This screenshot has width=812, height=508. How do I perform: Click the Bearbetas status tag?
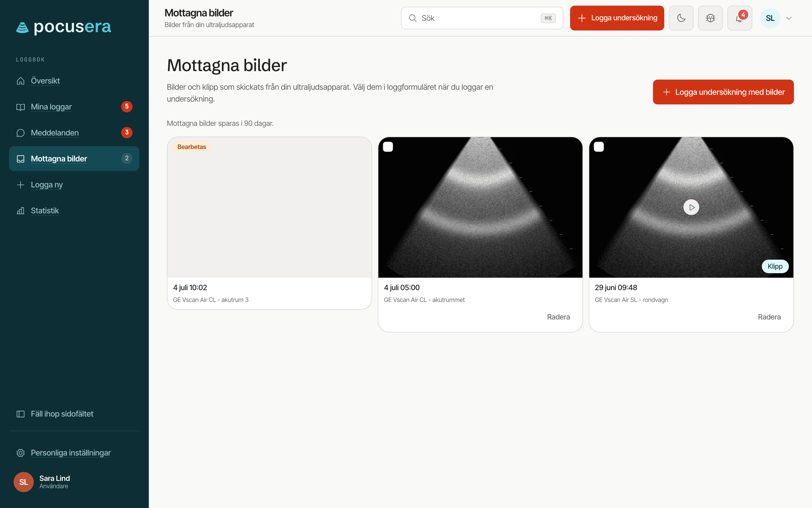coord(192,147)
